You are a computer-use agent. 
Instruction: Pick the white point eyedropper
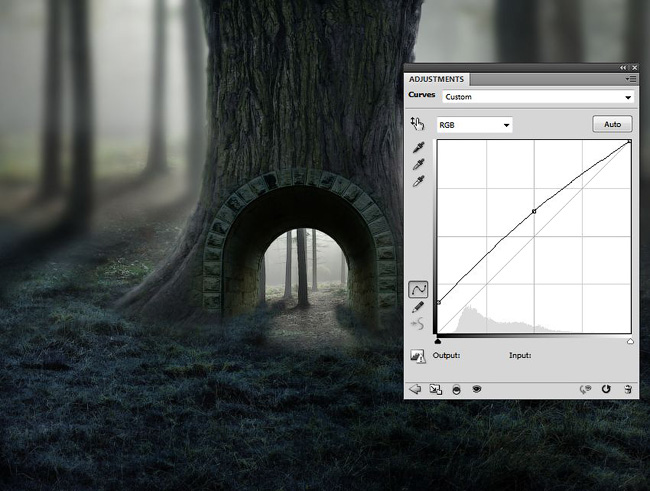click(418, 182)
